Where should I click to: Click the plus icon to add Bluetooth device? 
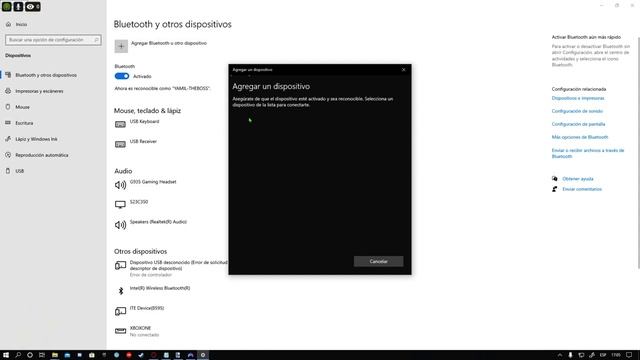point(121,47)
